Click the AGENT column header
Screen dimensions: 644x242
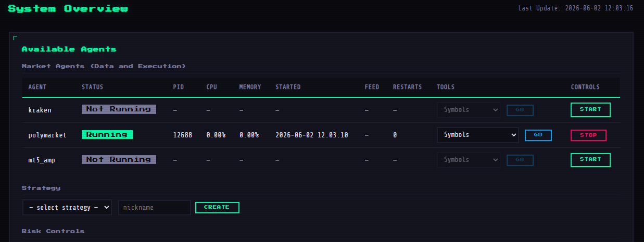pos(37,87)
